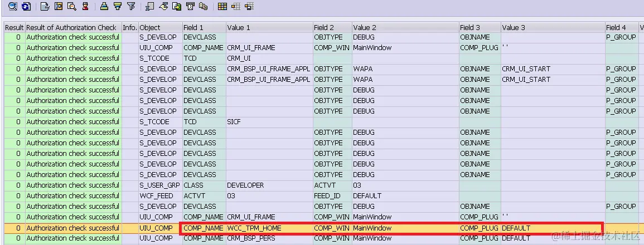The image size is (644, 245).
Task: Sort the list in ascending order
Action: click(104, 6)
